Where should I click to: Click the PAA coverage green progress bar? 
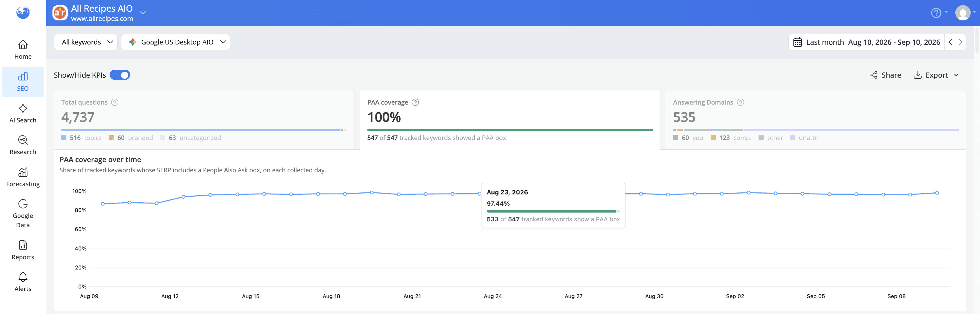[x=510, y=130]
